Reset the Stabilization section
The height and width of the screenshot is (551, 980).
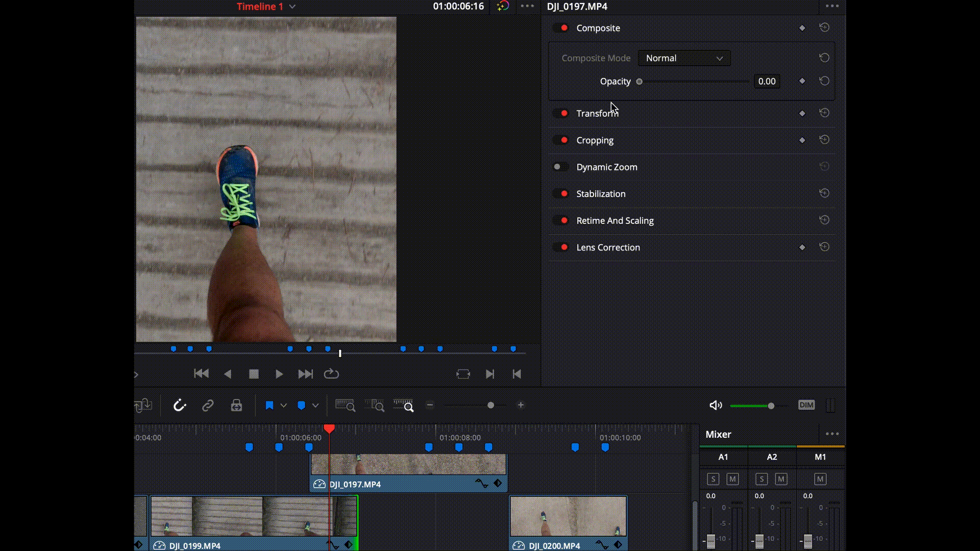pos(824,193)
